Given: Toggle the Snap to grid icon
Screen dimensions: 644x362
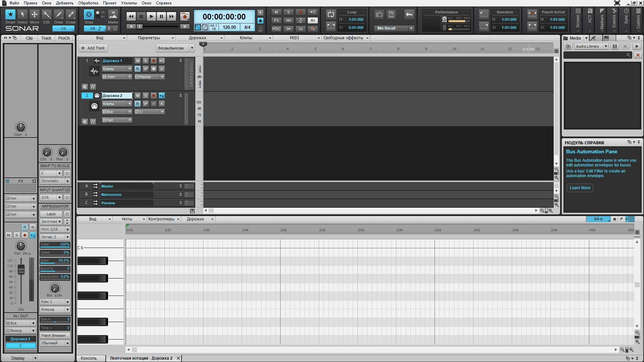Looking at the screenshot, I should [89, 14].
